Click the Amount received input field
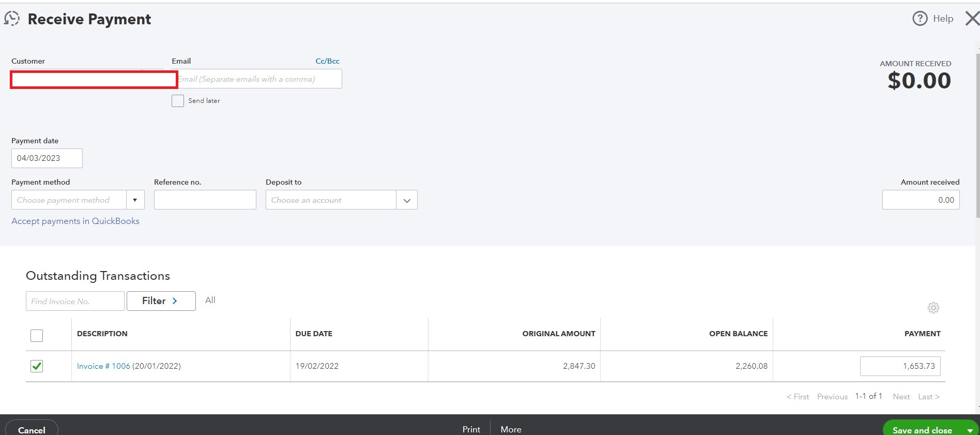The width and height of the screenshot is (980, 435). (921, 200)
